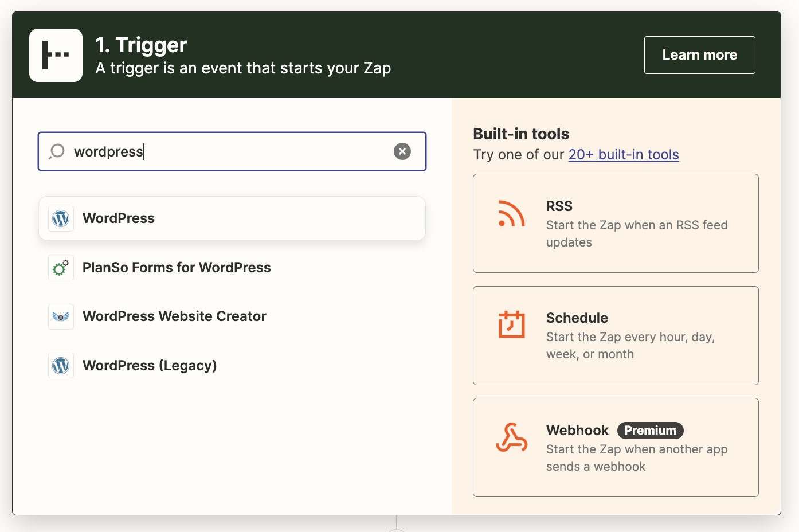This screenshot has width=799, height=532.
Task: Select the WordPress app result
Action: click(232, 218)
